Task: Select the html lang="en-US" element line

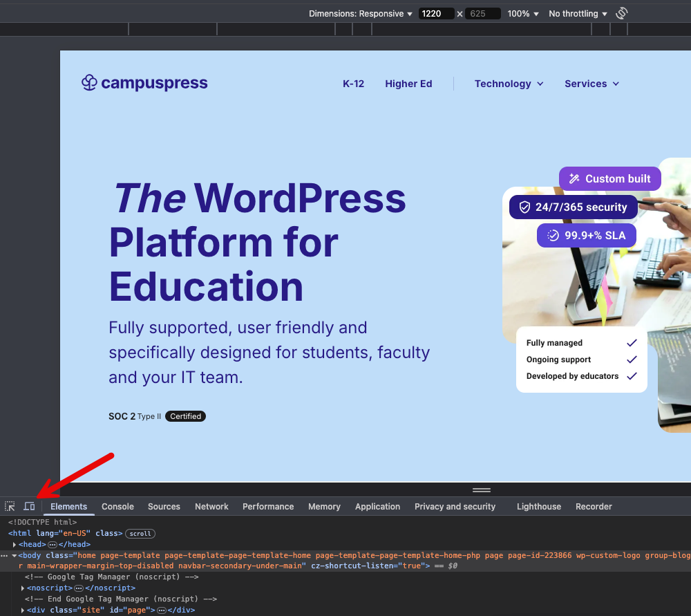Action: (65, 534)
